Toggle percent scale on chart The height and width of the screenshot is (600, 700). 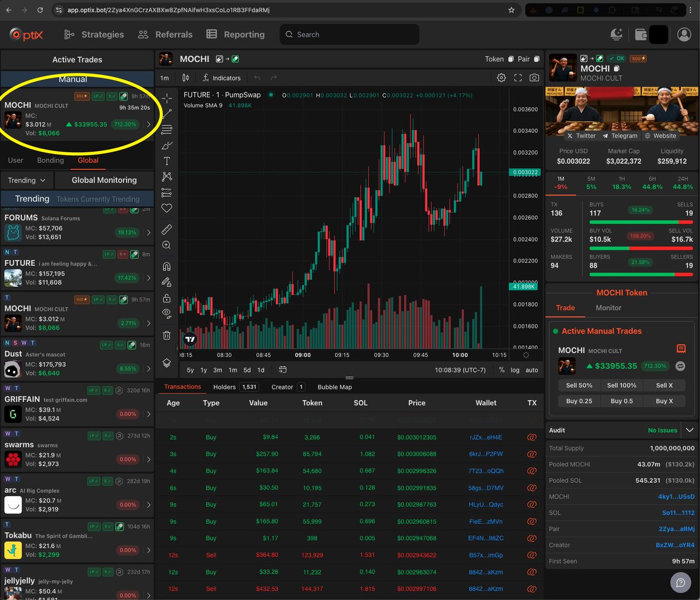coord(502,370)
